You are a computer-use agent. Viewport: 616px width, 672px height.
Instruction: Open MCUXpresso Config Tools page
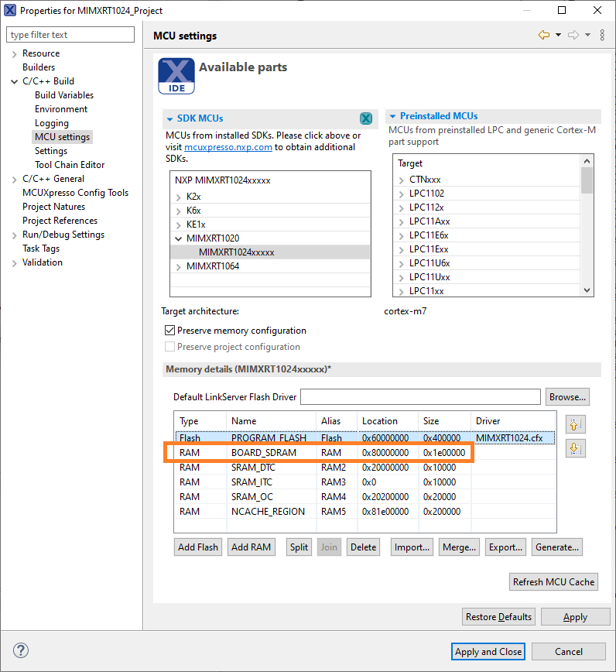click(75, 193)
